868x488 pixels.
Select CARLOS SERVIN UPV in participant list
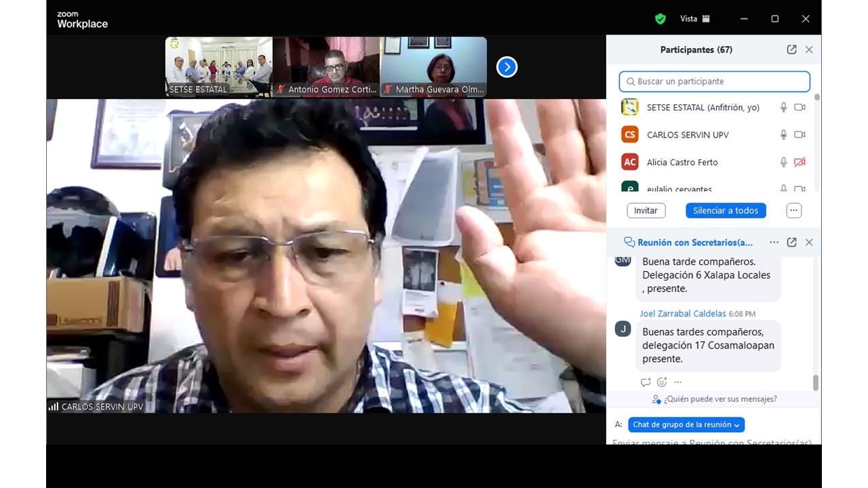(x=687, y=135)
